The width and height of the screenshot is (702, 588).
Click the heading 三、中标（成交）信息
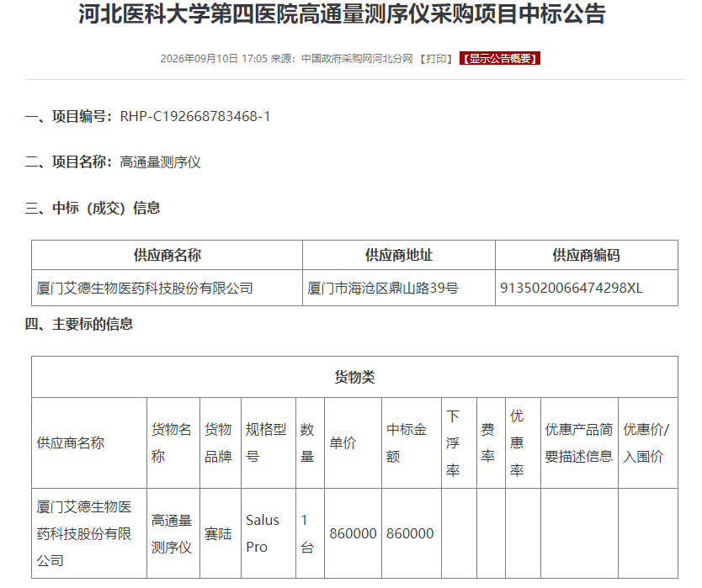(x=93, y=208)
